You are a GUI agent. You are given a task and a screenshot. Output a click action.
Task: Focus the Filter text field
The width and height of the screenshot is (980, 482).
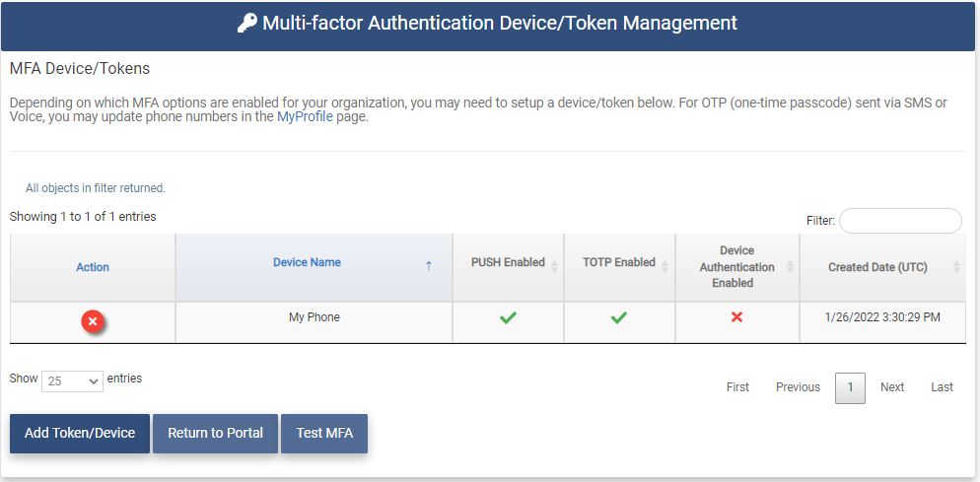[x=899, y=221]
